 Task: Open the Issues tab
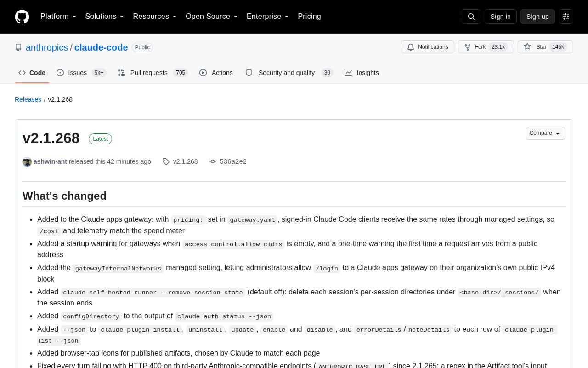[x=81, y=73]
